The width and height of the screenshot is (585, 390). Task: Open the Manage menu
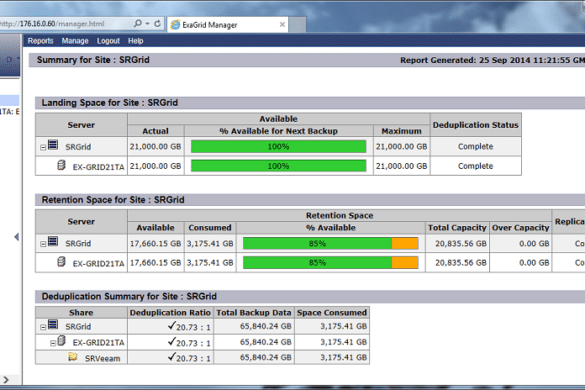pos(75,41)
